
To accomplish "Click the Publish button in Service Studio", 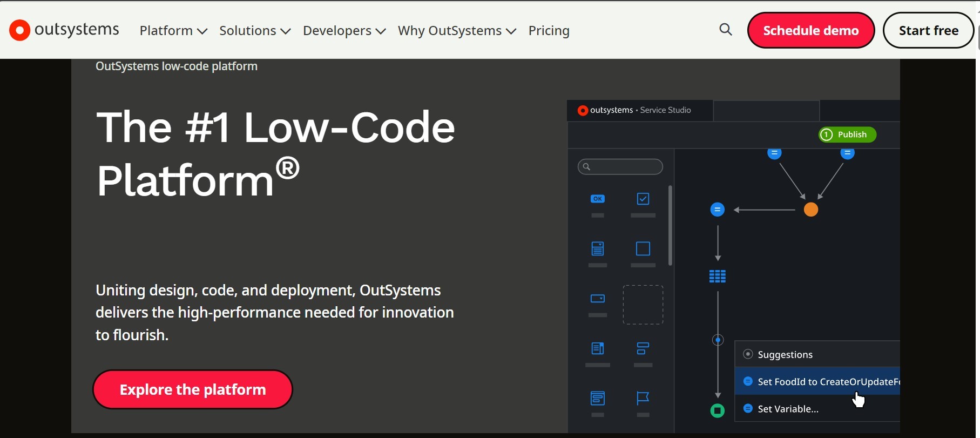I will 848,134.
